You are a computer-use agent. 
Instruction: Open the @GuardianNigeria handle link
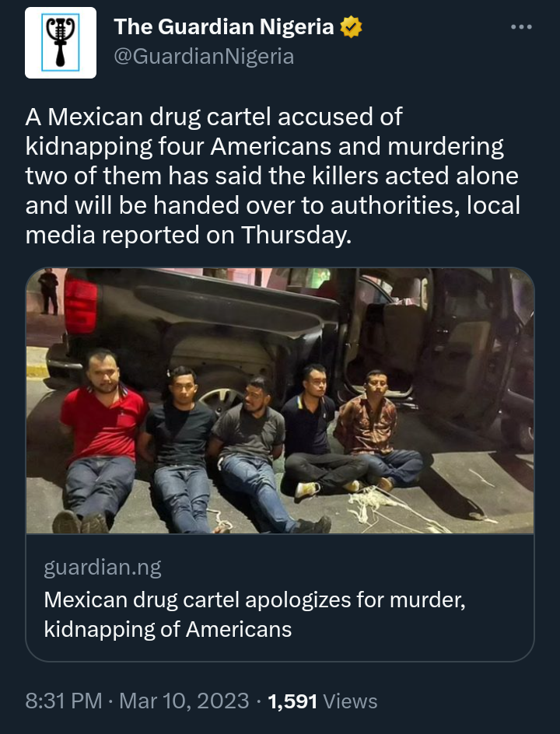pos(204,56)
